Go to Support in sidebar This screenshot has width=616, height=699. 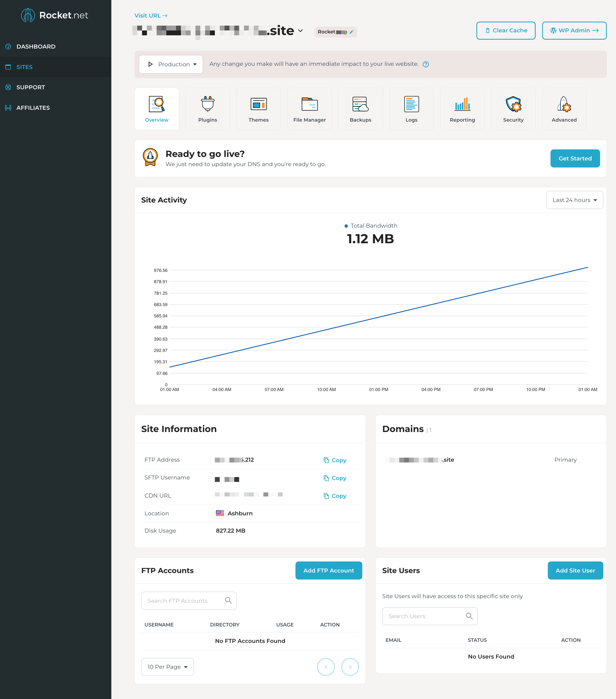[31, 87]
